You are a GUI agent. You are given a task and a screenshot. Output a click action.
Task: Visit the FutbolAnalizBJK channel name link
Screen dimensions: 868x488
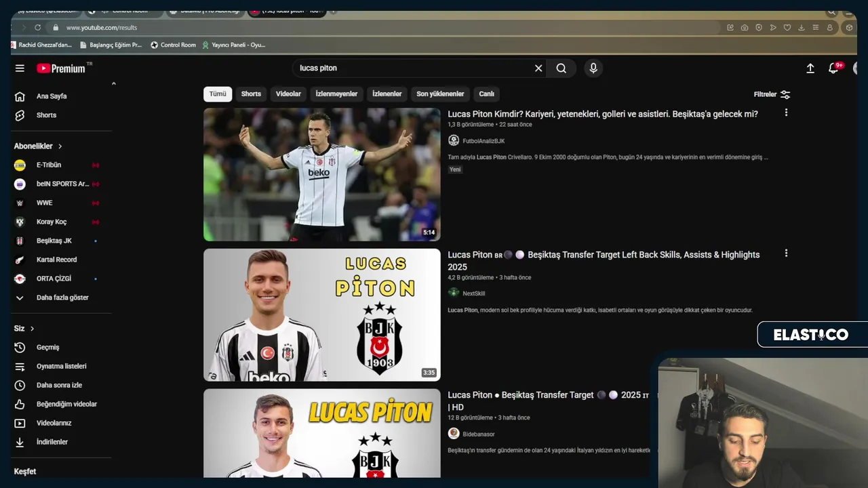click(x=484, y=141)
